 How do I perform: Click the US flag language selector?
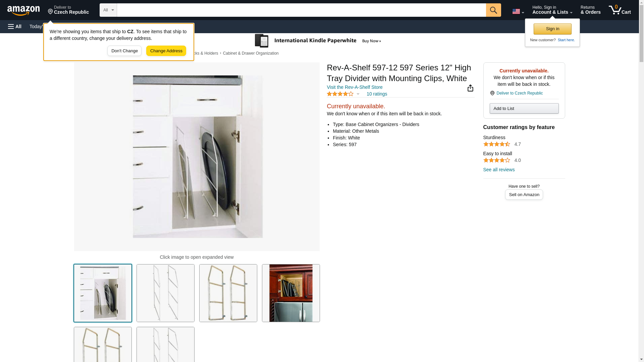tap(518, 11)
